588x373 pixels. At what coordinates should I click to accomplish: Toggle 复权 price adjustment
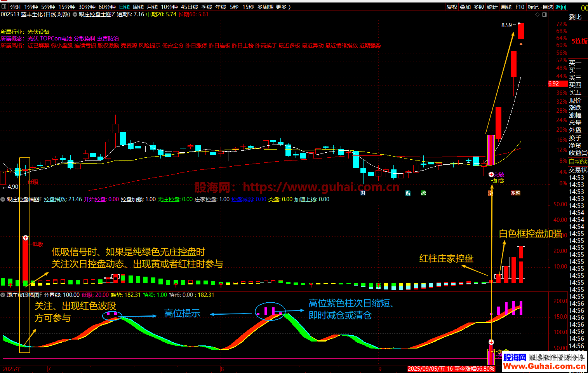click(452, 7)
